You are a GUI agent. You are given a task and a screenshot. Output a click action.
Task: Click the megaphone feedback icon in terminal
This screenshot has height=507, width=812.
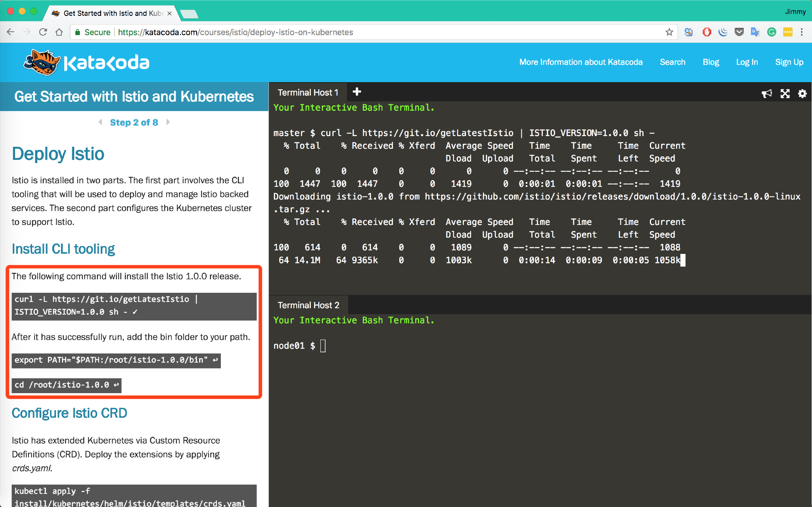click(x=767, y=94)
